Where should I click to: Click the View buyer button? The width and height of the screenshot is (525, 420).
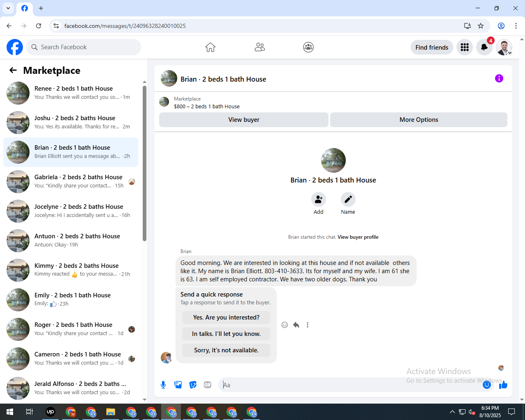click(244, 120)
